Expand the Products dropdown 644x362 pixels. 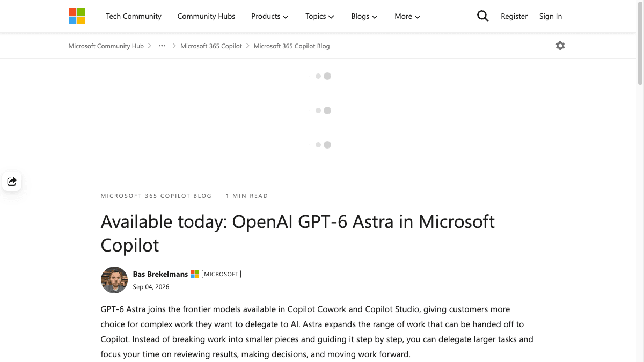tap(270, 16)
